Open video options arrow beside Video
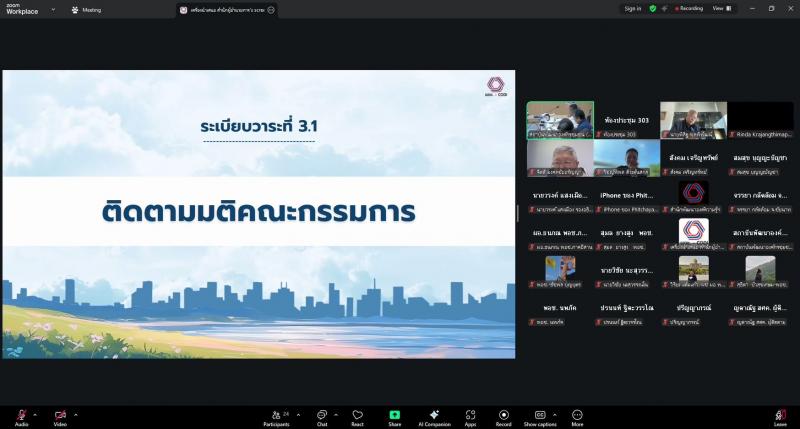Screen dimensions: 800x429 76,415
